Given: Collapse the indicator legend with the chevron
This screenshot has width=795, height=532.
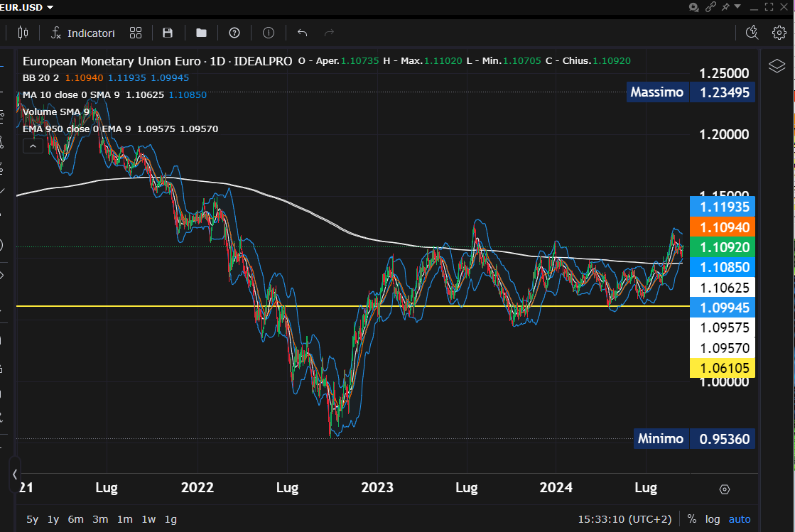Looking at the screenshot, I should pyautogui.click(x=33, y=146).
